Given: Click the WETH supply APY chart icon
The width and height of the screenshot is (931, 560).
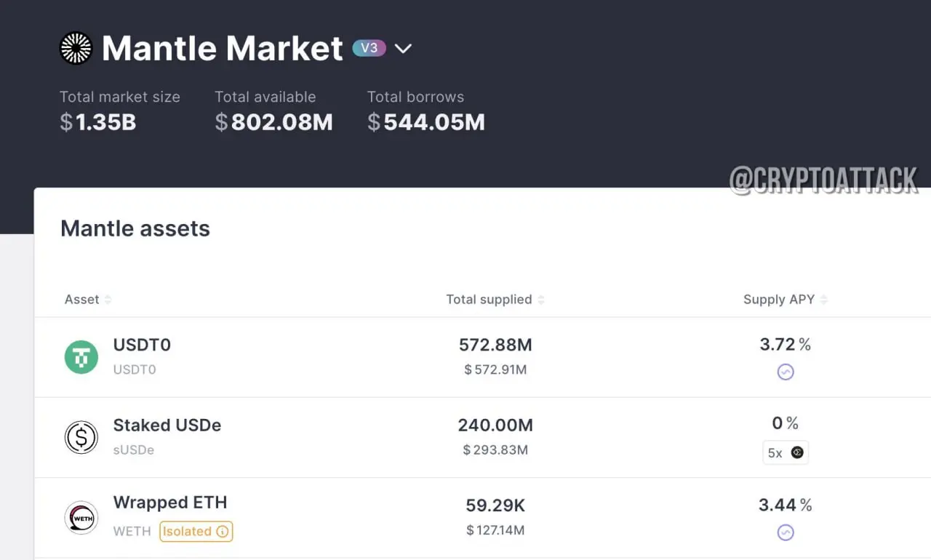Looking at the screenshot, I should tap(786, 532).
